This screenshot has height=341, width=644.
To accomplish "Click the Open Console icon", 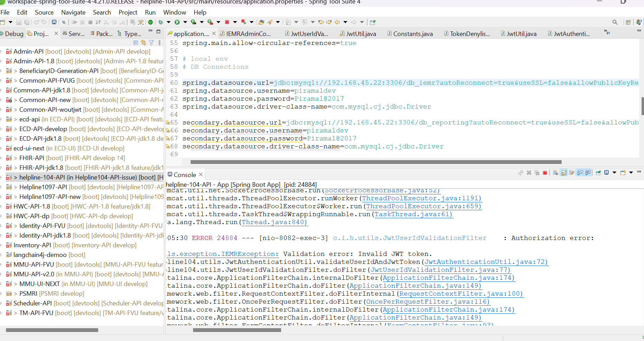I will pos(623,173).
